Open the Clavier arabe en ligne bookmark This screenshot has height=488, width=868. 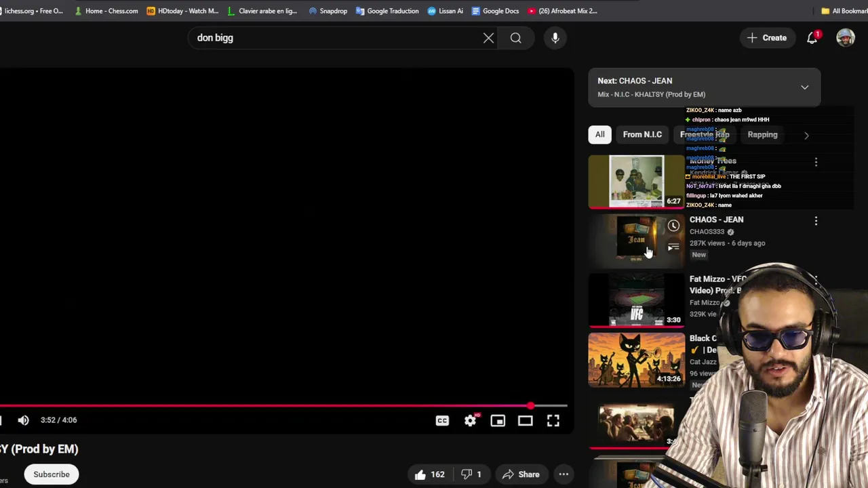[262, 11]
